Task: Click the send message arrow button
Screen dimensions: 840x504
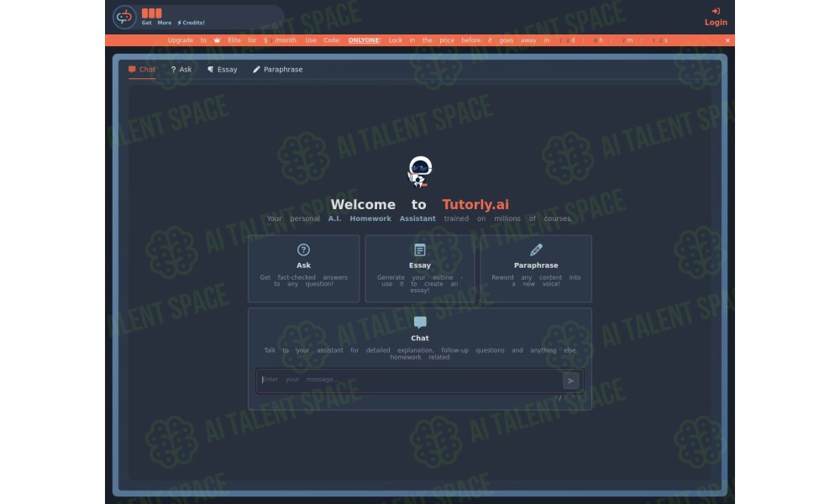Action: pyautogui.click(x=570, y=381)
